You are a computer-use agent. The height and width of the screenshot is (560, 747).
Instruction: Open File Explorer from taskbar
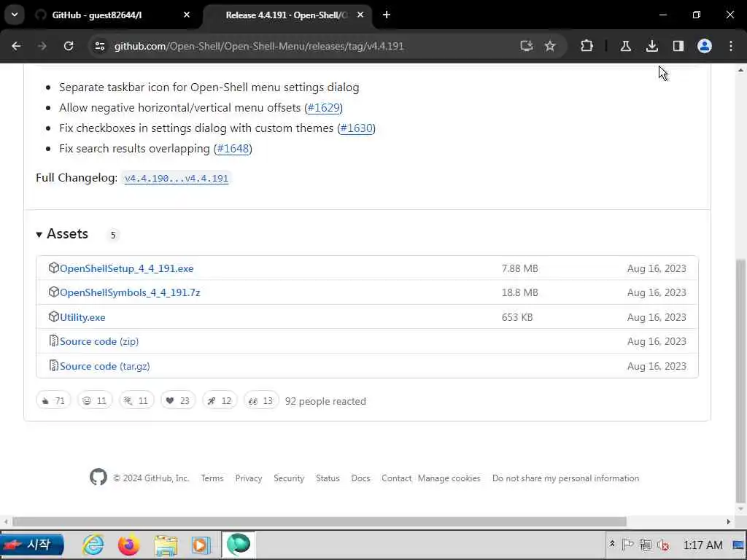click(x=166, y=545)
